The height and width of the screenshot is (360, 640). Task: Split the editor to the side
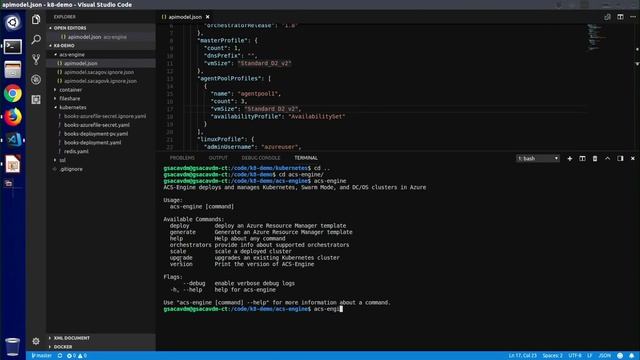[x=620, y=17]
